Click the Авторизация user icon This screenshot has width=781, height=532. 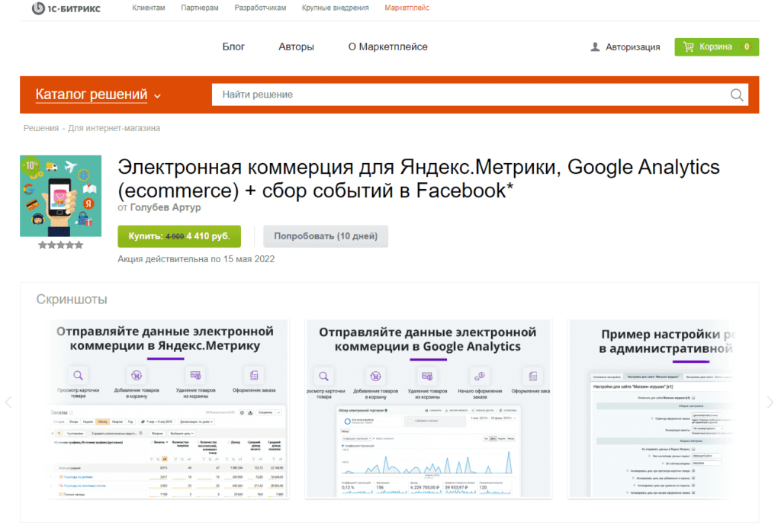[595, 47]
